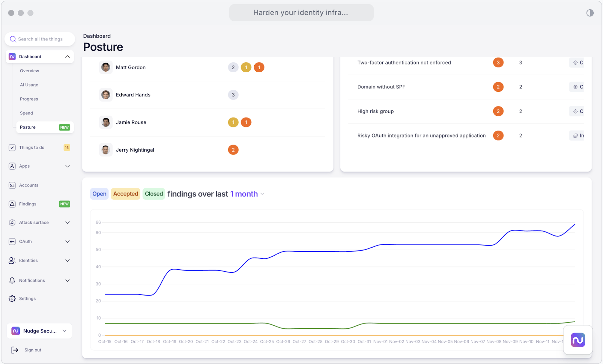The image size is (603, 364).
Task: Click the Notifications bell icon
Action: pyautogui.click(x=12, y=280)
